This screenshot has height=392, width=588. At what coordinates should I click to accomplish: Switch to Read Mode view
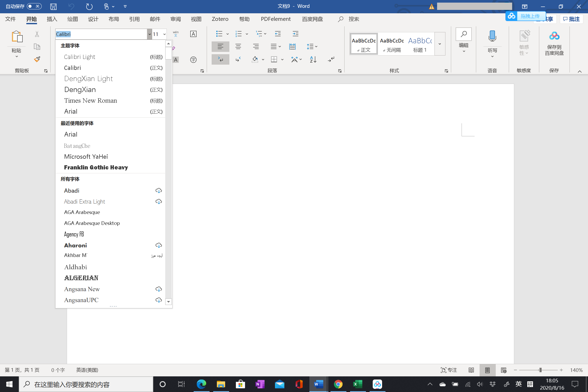click(x=471, y=370)
